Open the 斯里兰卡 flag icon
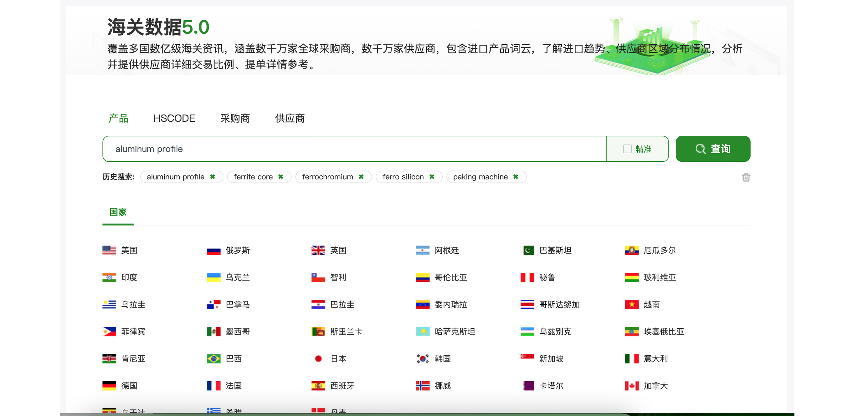 point(318,332)
